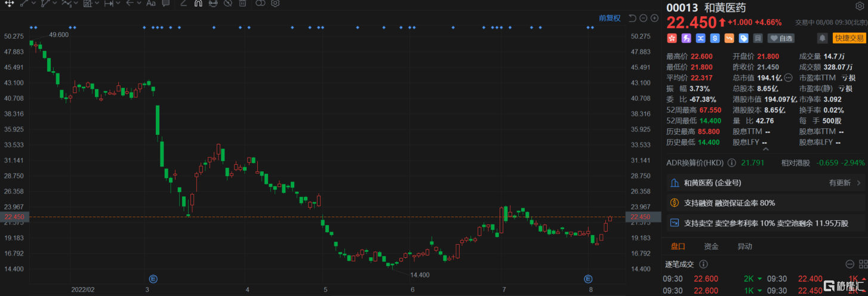Click the E earnings marker near March

click(153, 279)
